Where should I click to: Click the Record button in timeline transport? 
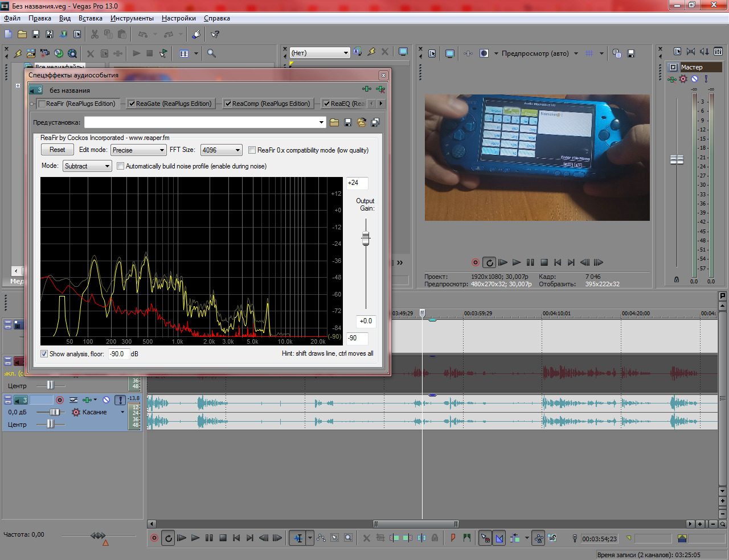154,538
